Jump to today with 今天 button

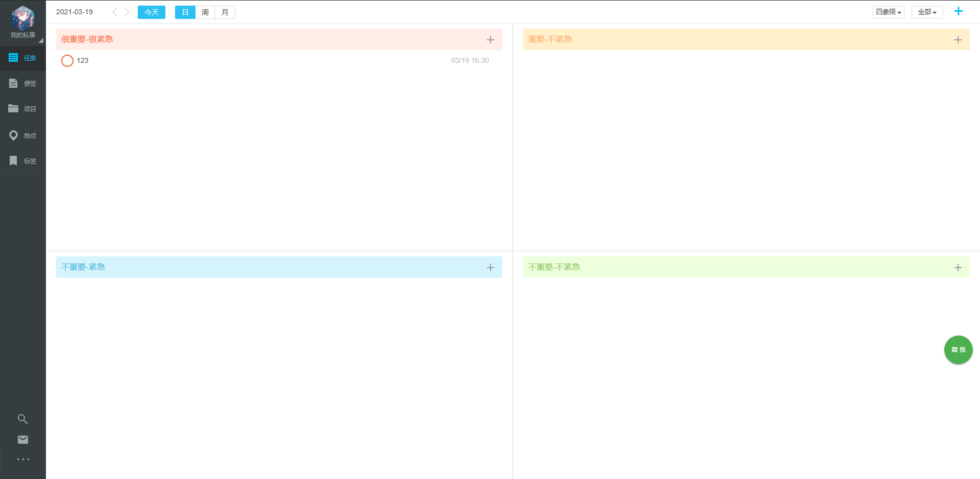tap(152, 12)
